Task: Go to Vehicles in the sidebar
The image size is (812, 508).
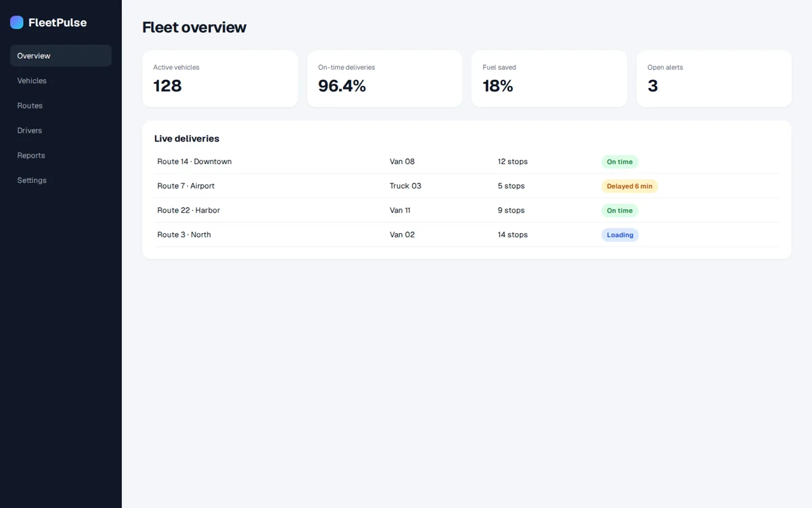Action: pos(61,81)
